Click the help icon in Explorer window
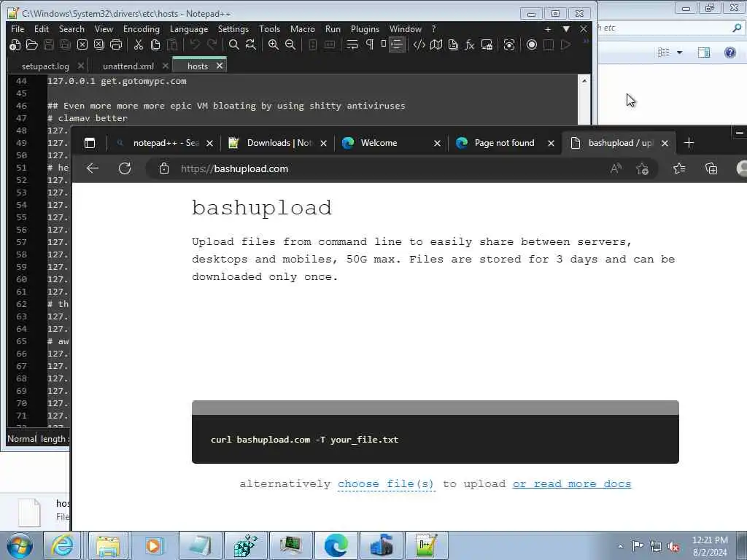The image size is (747, 560). coord(729,52)
